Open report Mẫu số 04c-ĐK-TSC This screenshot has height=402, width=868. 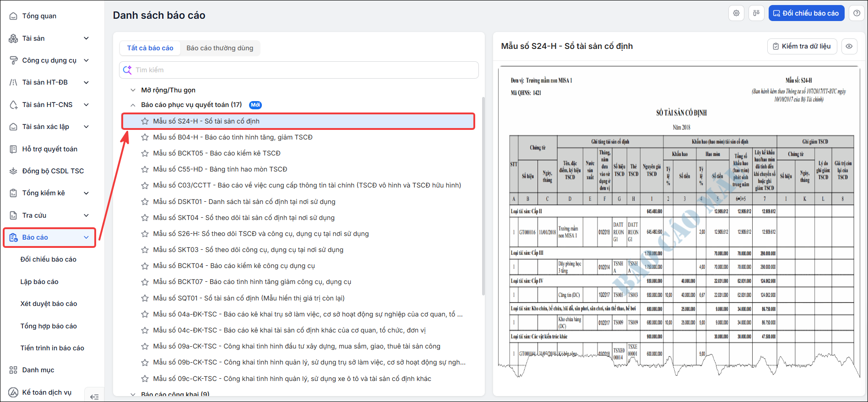point(289,330)
